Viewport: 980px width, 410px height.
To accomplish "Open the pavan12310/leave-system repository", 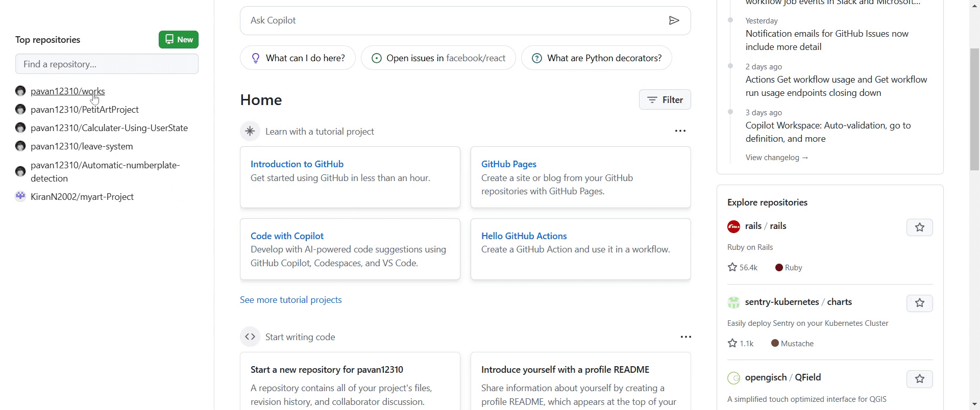I will [x=82, y=146].
